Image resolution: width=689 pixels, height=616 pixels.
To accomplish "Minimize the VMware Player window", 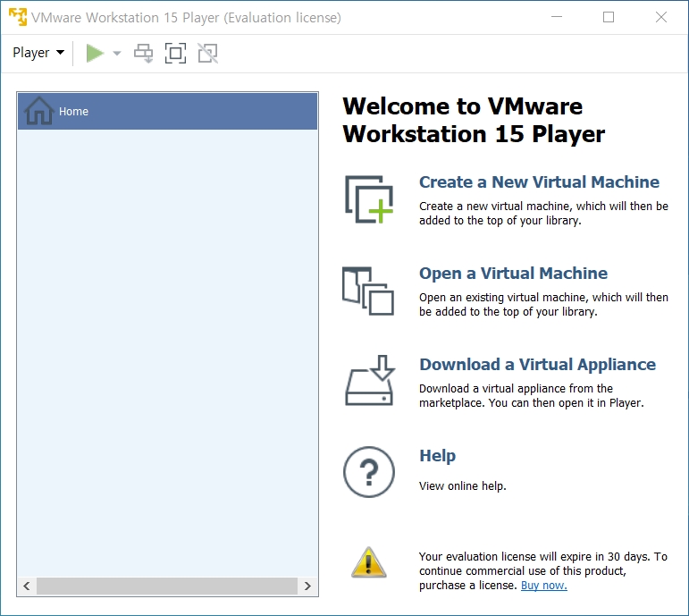I will point(557,17).
